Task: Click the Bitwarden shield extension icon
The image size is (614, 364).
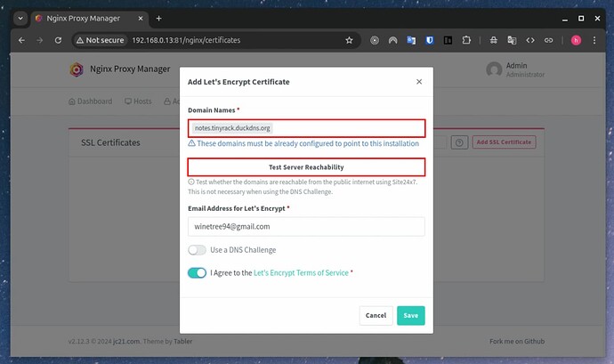Action: tap(430, 40)
